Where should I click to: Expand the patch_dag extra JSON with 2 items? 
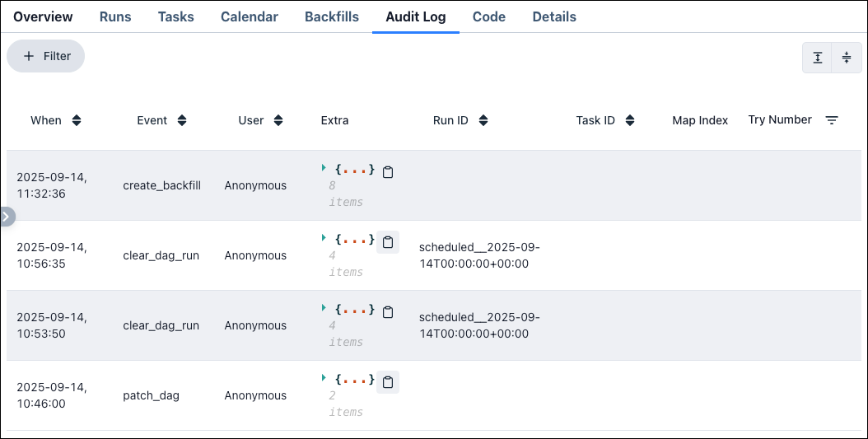point(324,378)
